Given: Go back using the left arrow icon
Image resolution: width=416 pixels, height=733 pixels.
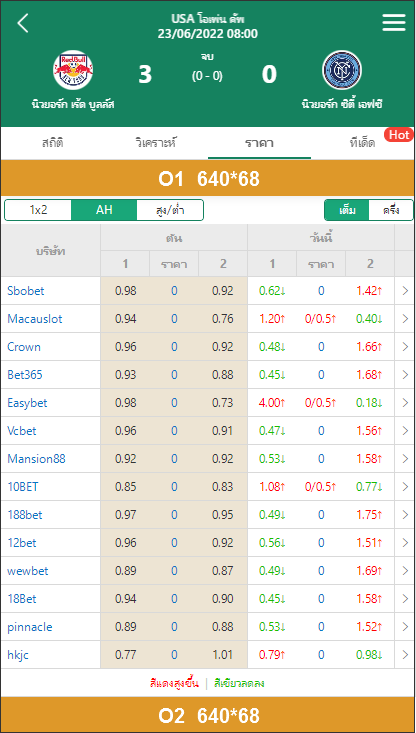Looking at the screenshot, I should tap(23, 23).
